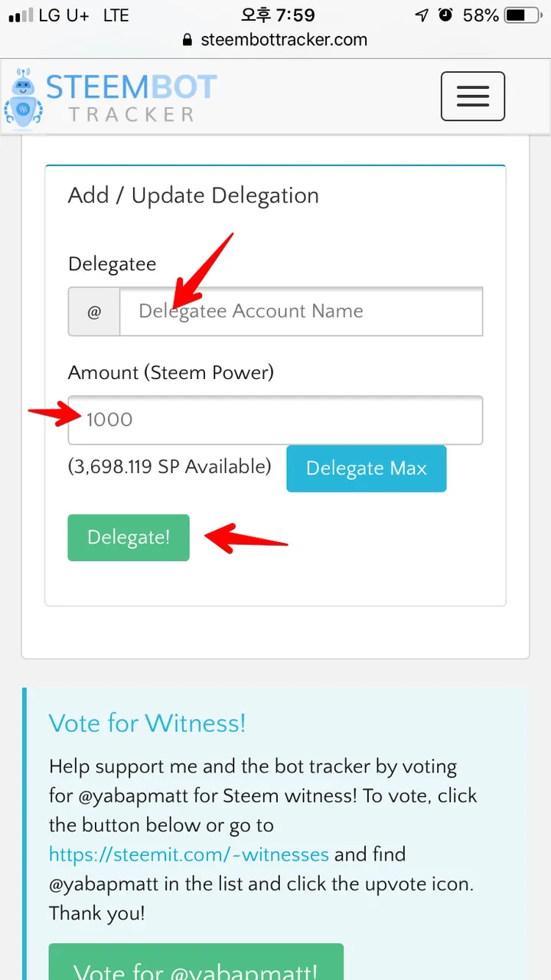Image resolution: width=551 pixels, height=980 pixels.
Task: Click the green Delegate! button
Action: pyautogui.click(x=129, y=537)
